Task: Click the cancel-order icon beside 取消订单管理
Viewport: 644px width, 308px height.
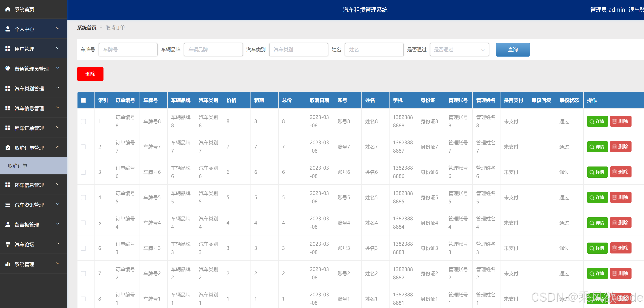Action: pyautogui.click(x=8, y=148)
